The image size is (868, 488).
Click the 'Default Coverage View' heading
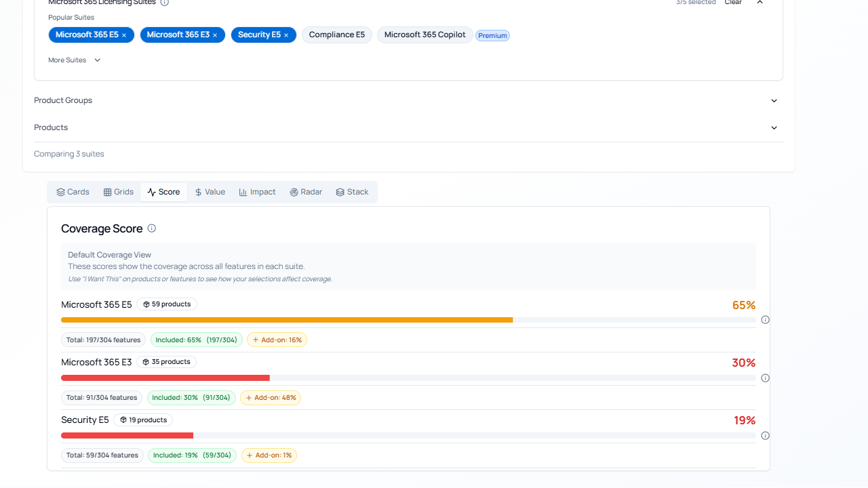(110, 255)
